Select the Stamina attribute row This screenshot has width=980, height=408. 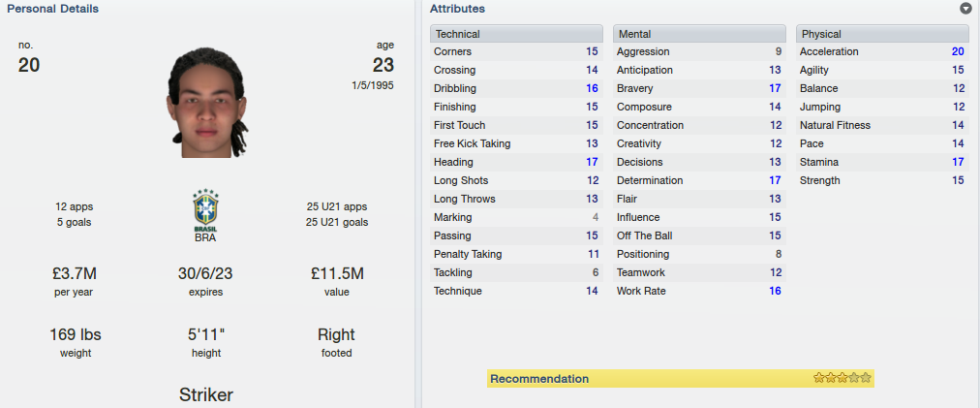click(882, 162)
